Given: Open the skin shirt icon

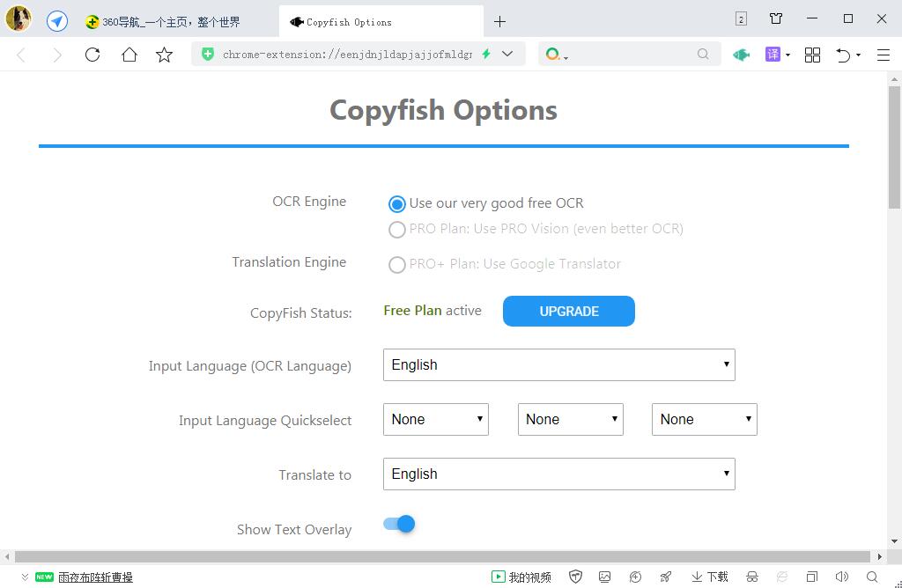Looking at the screenshot, I should click(x=776, y=18).
